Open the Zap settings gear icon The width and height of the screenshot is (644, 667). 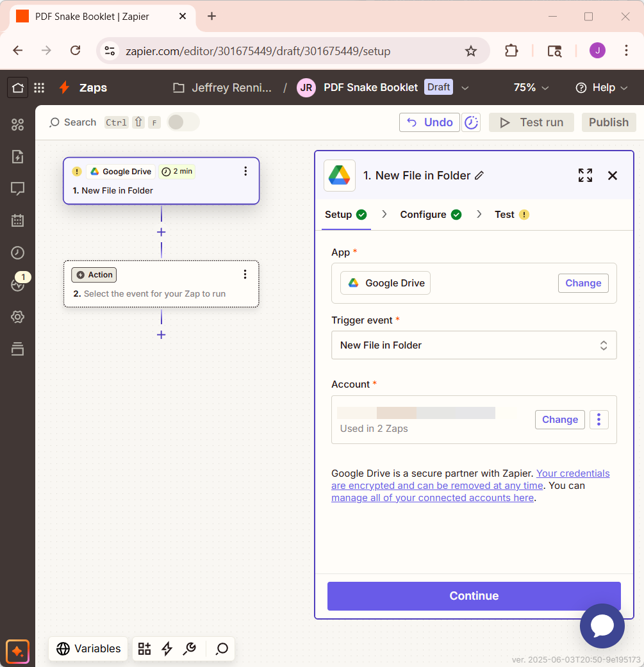[x=17, y=317]
